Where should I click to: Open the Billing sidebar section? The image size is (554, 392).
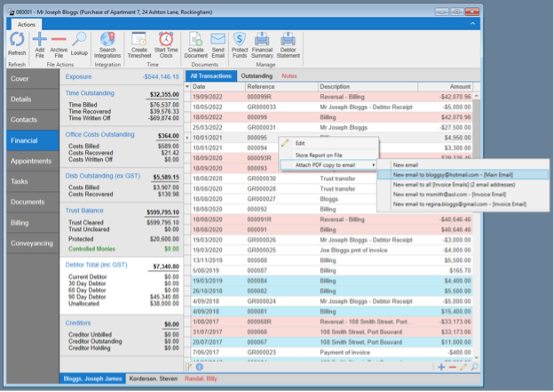[33, 223]
